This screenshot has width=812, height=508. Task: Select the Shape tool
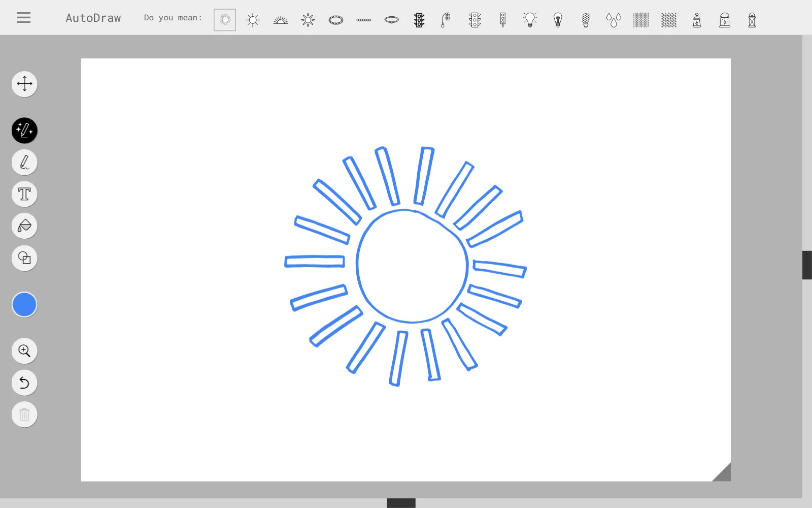pyautogui.click(x=24, y=258)
